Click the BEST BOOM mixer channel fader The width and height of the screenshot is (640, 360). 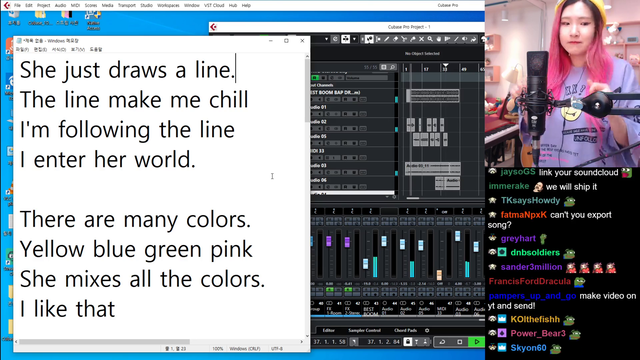click(365, 264)
